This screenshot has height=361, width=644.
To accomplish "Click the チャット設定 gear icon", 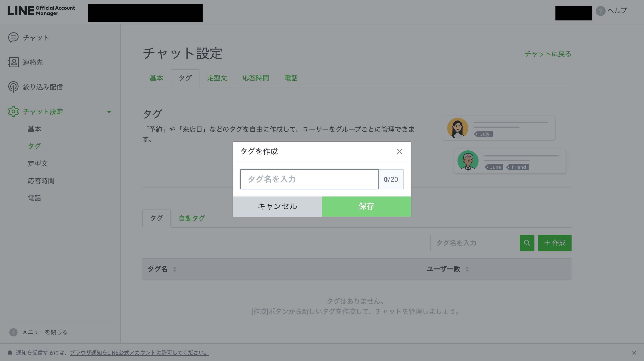I will [13, 112].
